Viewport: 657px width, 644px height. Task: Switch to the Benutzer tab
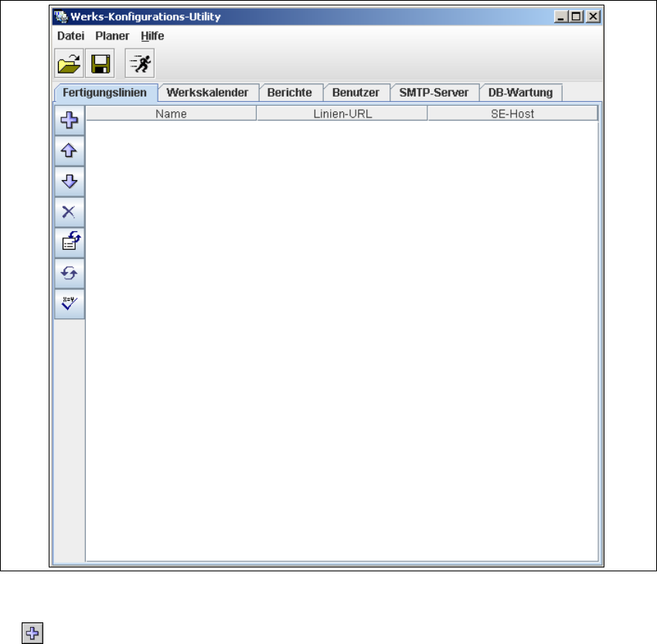click(356, 93)
